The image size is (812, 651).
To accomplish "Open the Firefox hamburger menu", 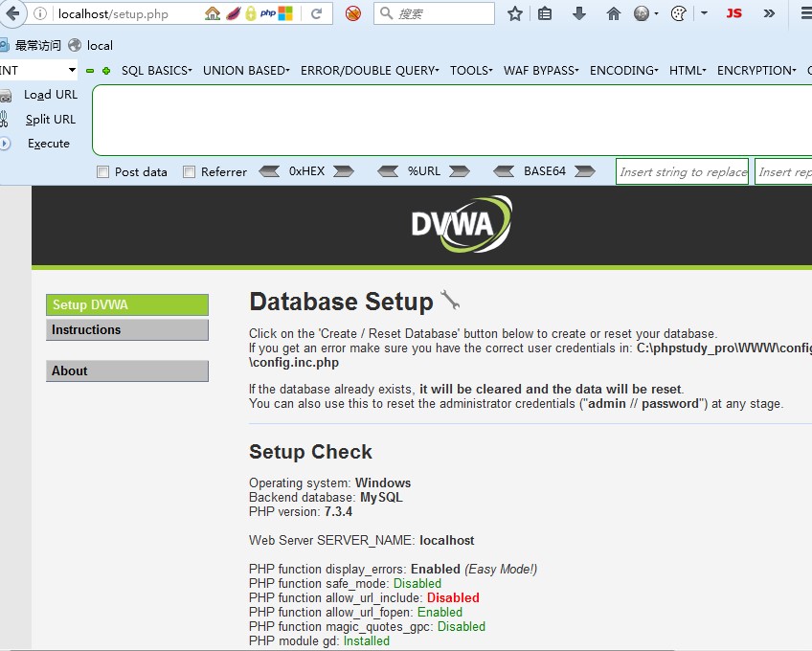I will [806, 13].
